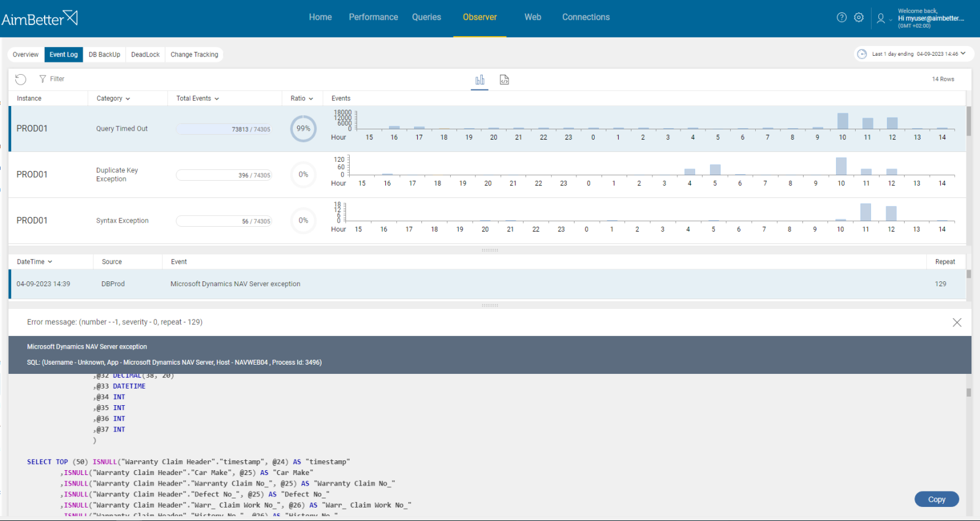Viewport: 980px width, 521px height.
Task: Open the Performance menu
Action: tap(374, 17)
